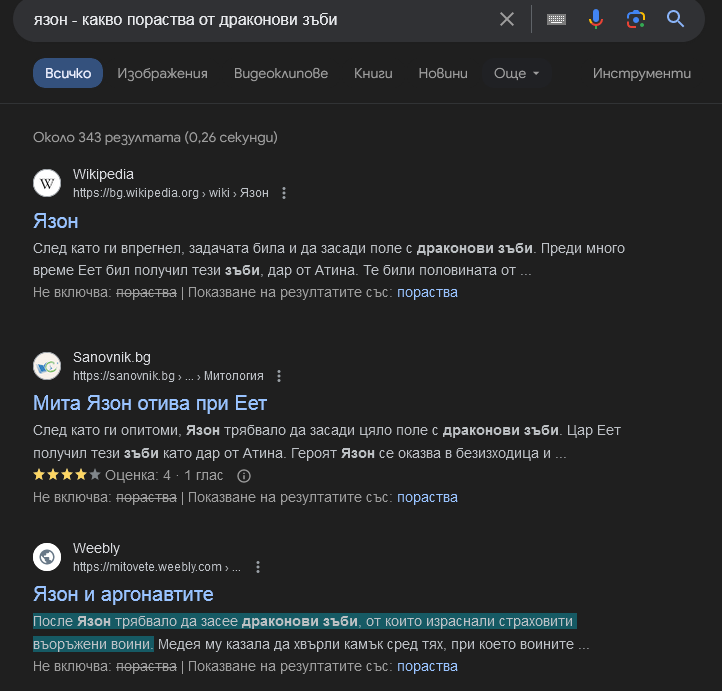The height and width of the screenshot is (691, 722).
Task: Click "порасtва" include link under the Weebly result
Action: (427, 666)
